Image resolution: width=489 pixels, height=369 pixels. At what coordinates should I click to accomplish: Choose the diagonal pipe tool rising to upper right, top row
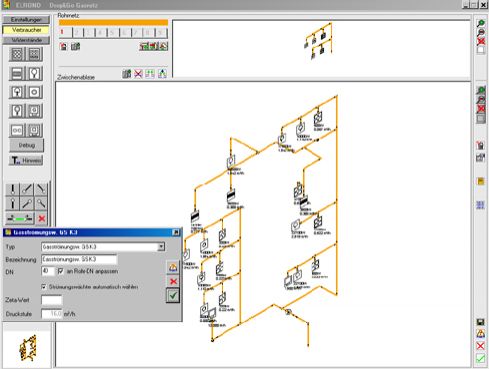pos(27,189)
